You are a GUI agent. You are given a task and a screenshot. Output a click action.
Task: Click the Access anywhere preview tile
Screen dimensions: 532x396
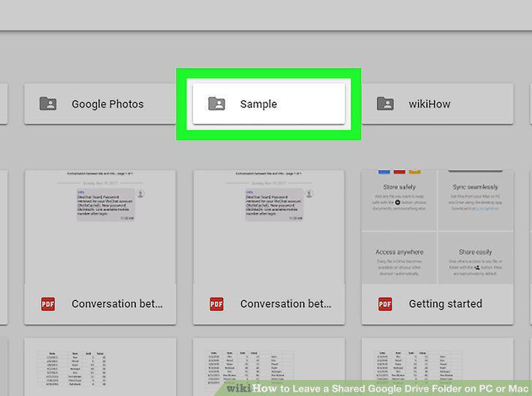coord(399,258)
